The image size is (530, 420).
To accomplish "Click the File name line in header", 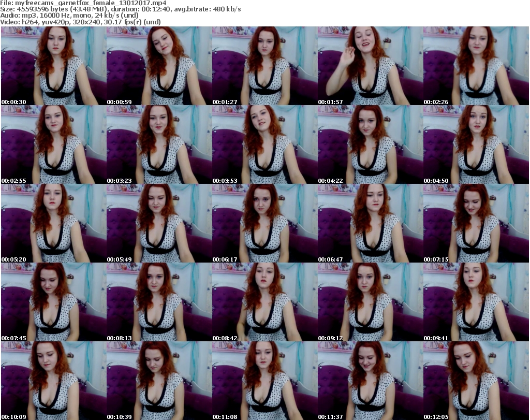I will (x=83, y=3).
